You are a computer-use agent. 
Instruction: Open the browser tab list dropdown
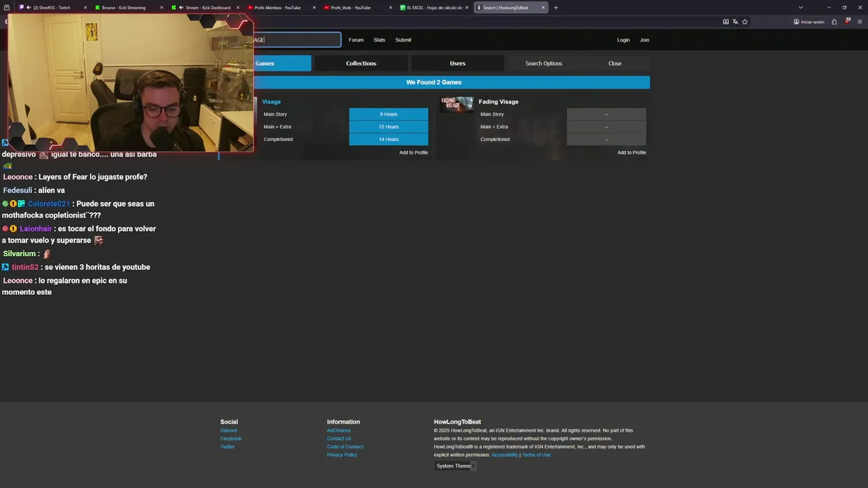(x=801, y=7)
